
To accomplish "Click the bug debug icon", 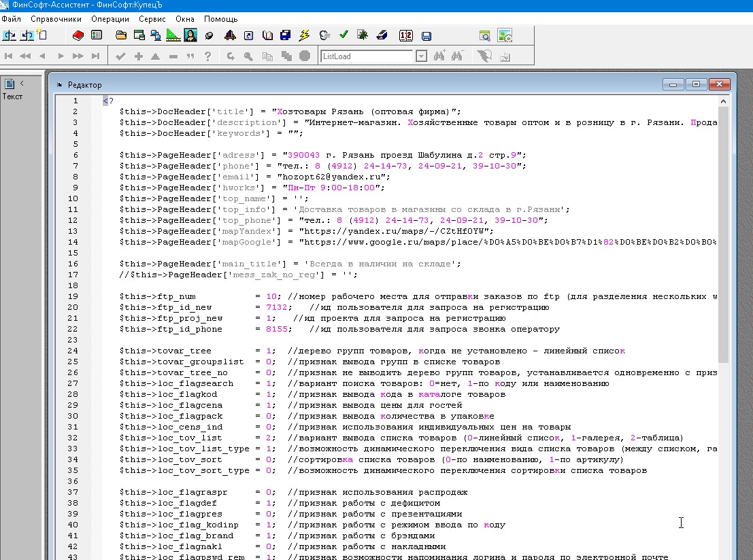I will tap(363, 35).
